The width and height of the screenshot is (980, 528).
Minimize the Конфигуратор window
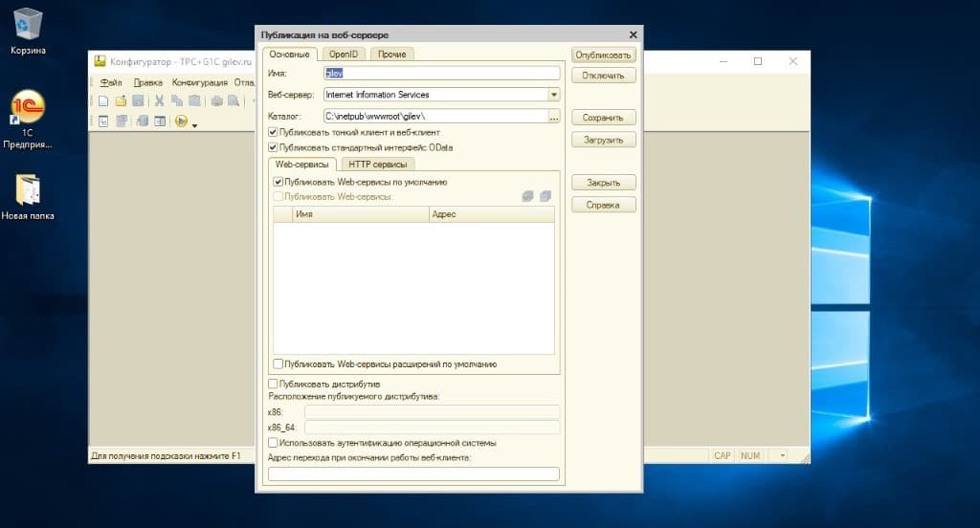pos(724,61)
